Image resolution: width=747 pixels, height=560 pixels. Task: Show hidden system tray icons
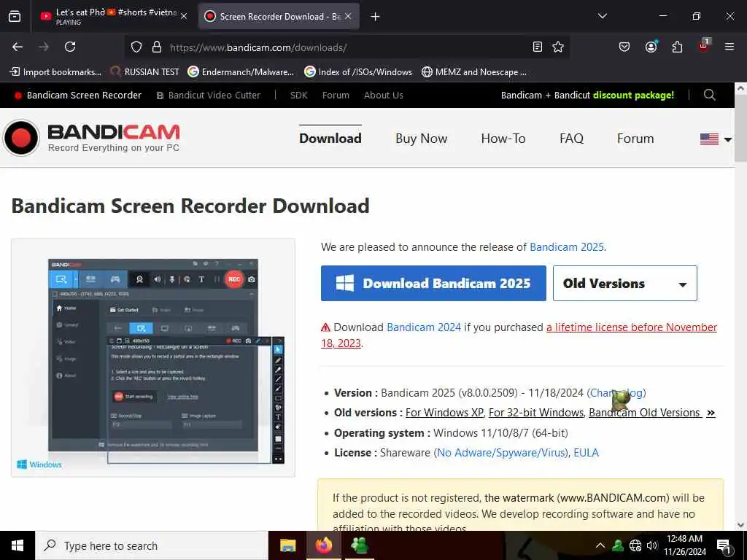[x=600, y=545]
